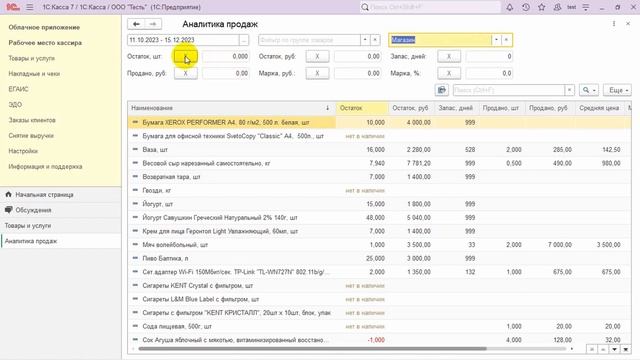Viewport: 640px width, 360px height.
Task: Select the Бумага XEROX PERFORMER row
Action: (x=379, y=122)
